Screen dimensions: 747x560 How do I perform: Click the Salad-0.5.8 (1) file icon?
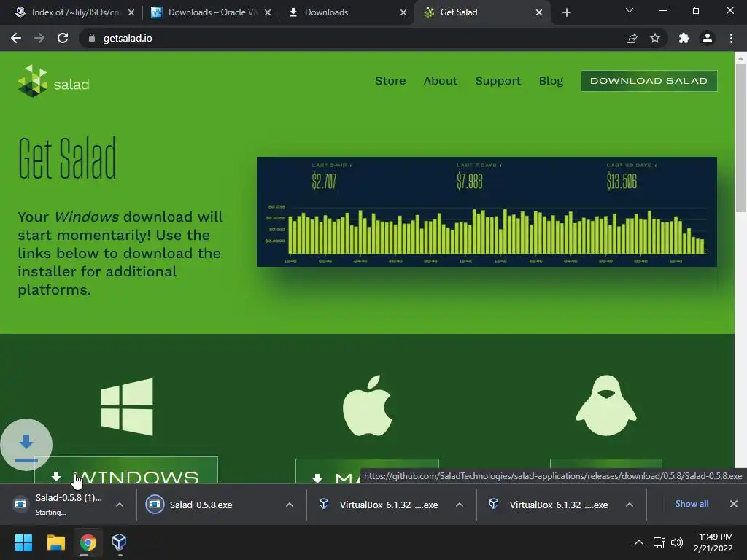[x=20, y=504]
